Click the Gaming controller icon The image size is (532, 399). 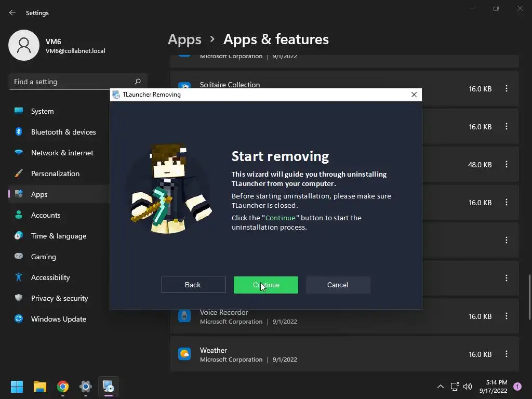[19, 256]
